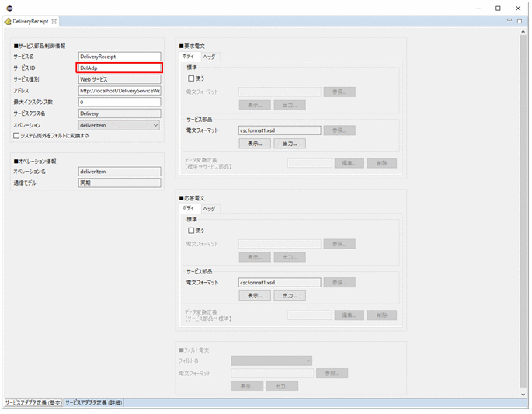Click the DeliveryReceipt editor tab icon
Image resolution: width=532 pixels, height=414 pixels.
8,22
